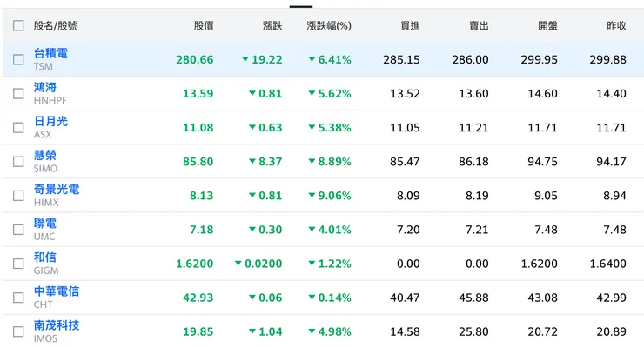This screenshot has height=348, width=644.
Task: Follow the 奇景光電 link
Action: click(57, 189)
